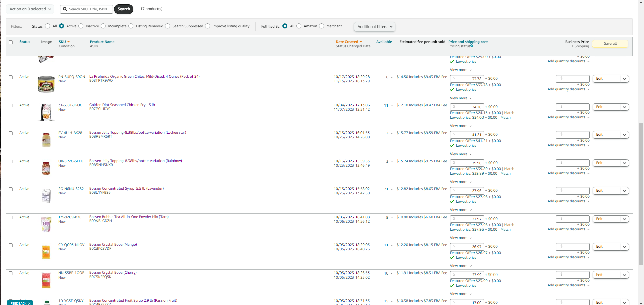
Task: Open Edit dropdown arrow for Lychee star row
Action: pos(625,135)
